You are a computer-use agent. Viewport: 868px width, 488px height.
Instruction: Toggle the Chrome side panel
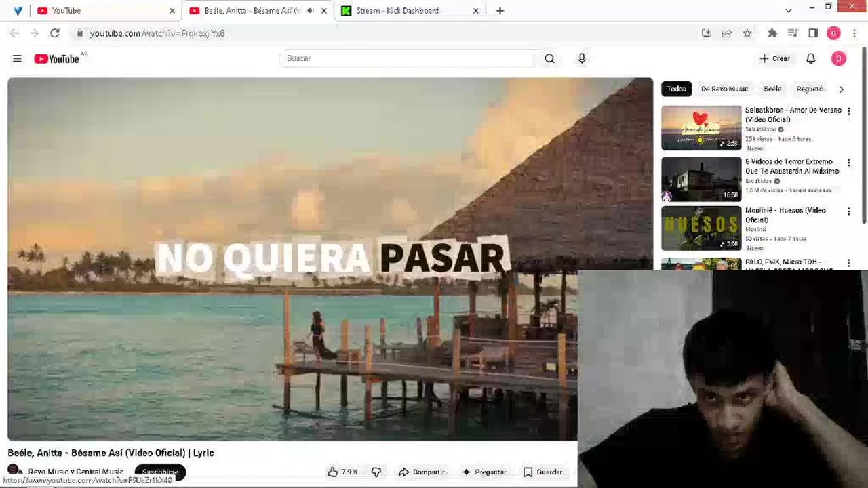[813, 33]
